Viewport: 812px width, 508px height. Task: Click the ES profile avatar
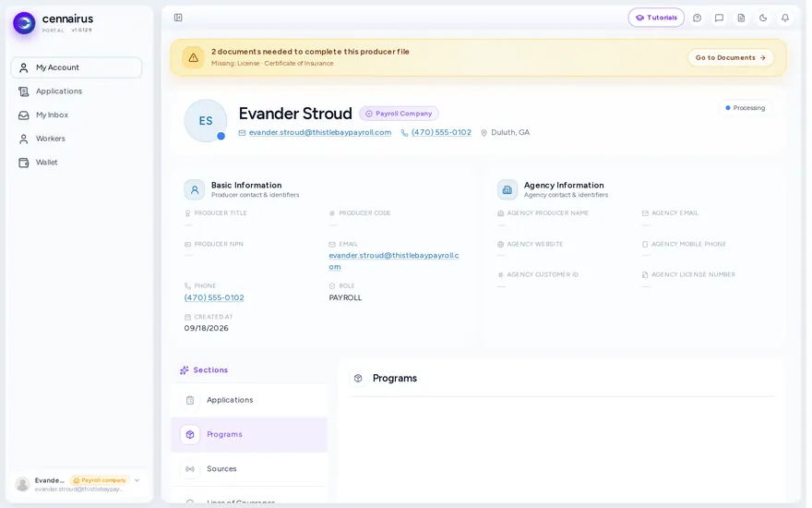[x=206, y=121]
